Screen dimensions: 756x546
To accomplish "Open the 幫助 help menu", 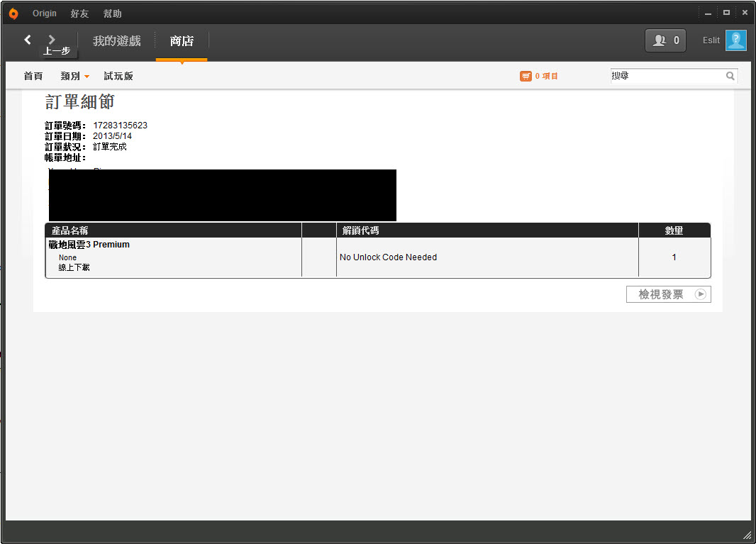I will [112, 13].
